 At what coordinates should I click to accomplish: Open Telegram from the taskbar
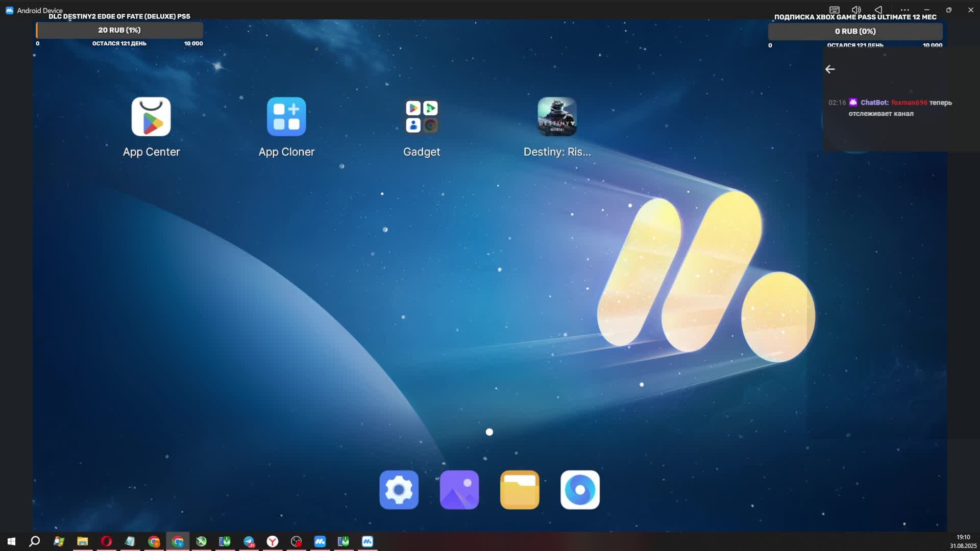[x=249, y=541]
